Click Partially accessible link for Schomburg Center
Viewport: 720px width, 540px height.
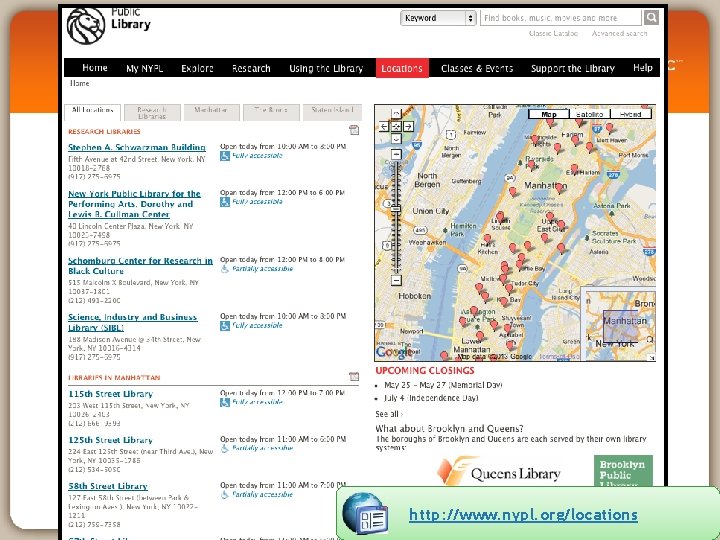click(262, 269)
